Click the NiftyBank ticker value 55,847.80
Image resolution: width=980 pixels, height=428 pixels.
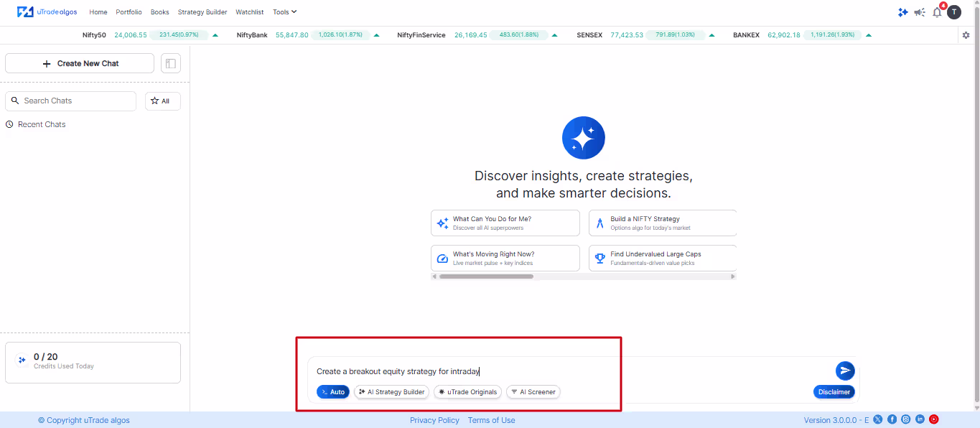(292, 35)
